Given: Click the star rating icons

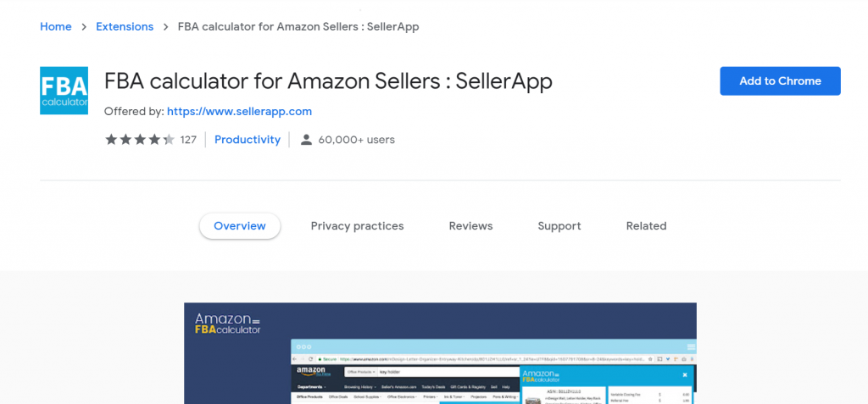Looking at the screenshot, I should (x=140, y=140).
